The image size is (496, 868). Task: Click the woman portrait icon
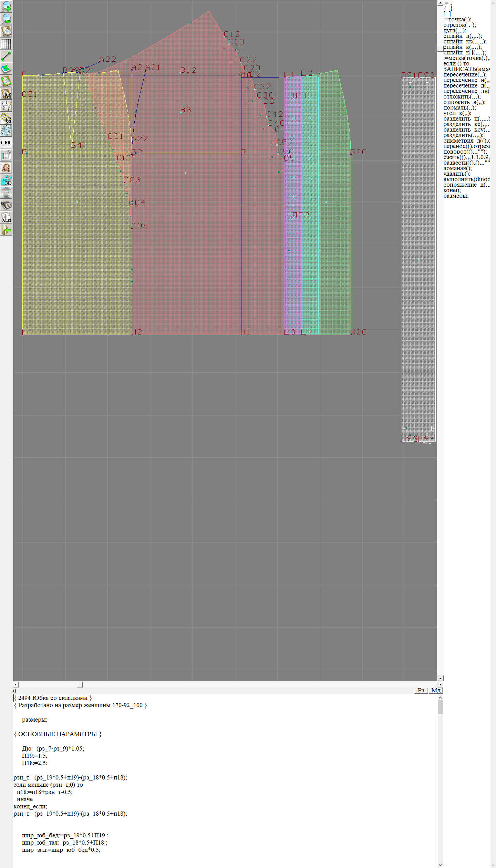6,168
